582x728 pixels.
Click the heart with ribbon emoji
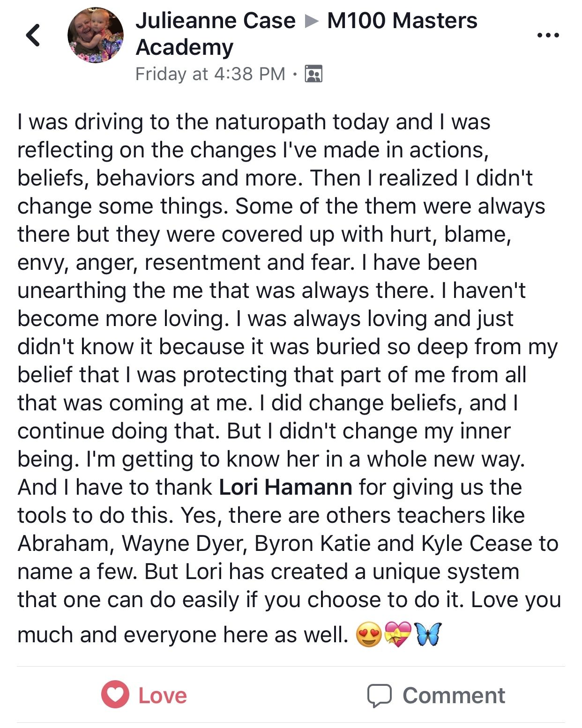[397, 635]
